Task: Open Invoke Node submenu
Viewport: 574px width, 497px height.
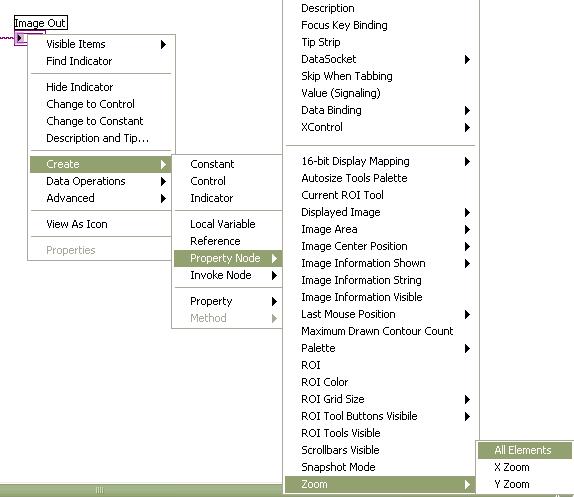Action: [x=228, y=275]
